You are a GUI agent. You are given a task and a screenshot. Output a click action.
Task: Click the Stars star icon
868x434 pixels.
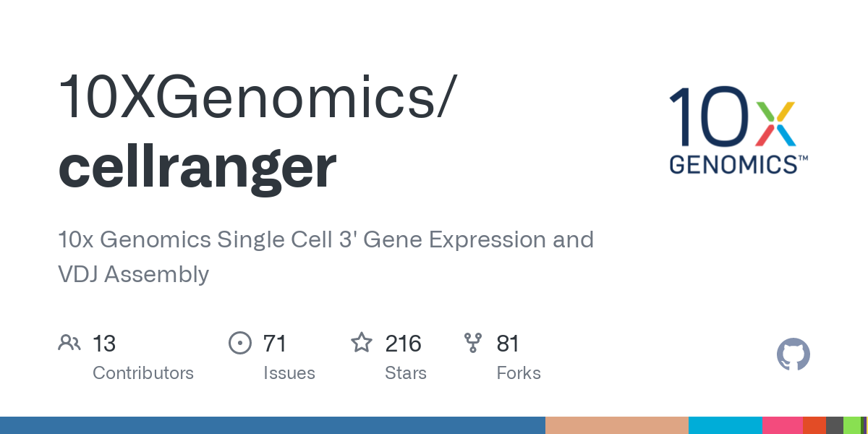(361, 343)
